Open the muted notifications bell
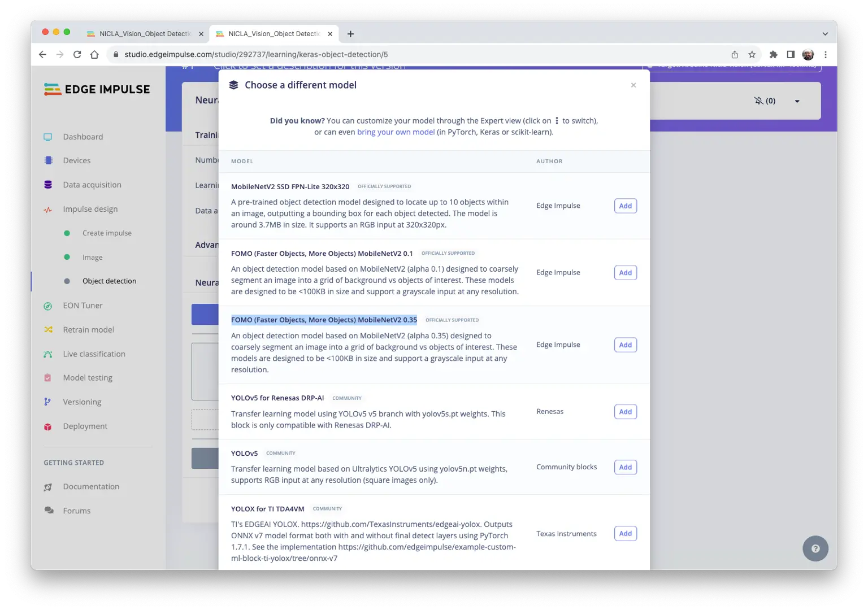The height and width of the screenshot is (610, 868). click(758, 101)
